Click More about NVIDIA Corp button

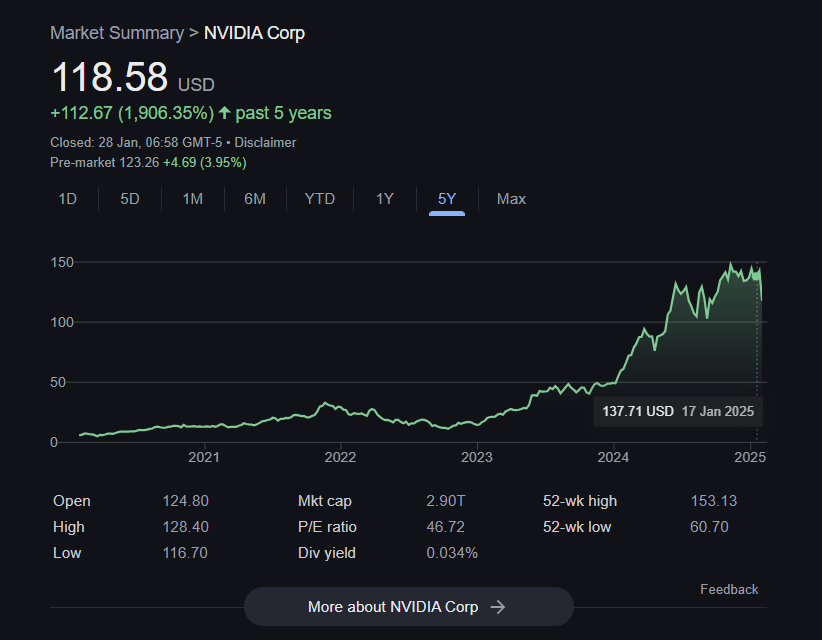click(x=409, y=606)
